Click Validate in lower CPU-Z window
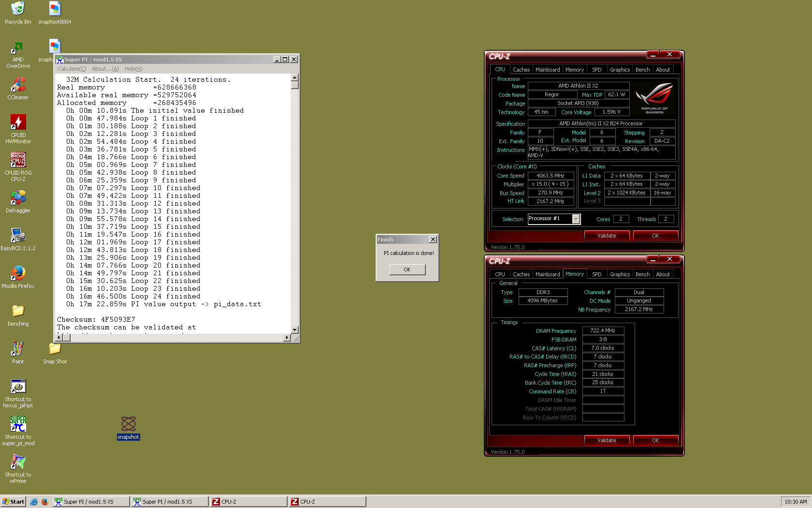812x508 pixels. (607, 440)
